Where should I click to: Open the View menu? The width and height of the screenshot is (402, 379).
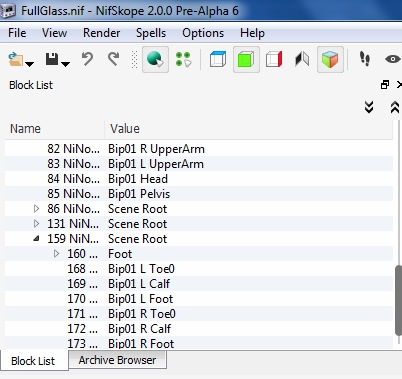[x=54, y=33]
